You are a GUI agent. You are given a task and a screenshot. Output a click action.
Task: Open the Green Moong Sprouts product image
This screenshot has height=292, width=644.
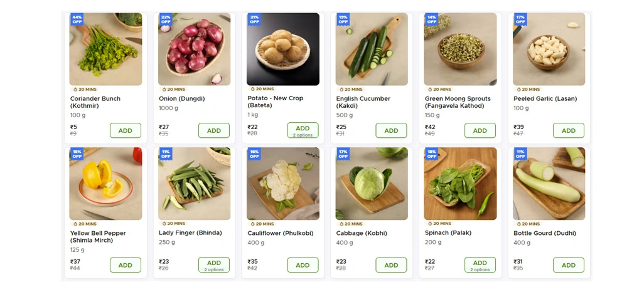tap(460, 50)
